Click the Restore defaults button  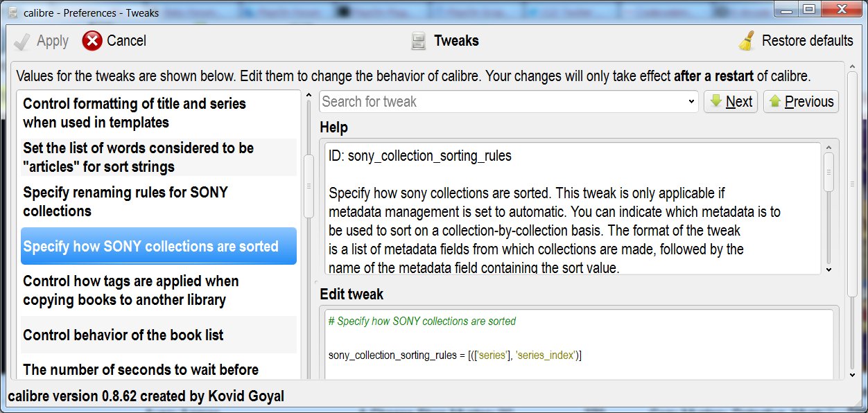coord(796,41)
